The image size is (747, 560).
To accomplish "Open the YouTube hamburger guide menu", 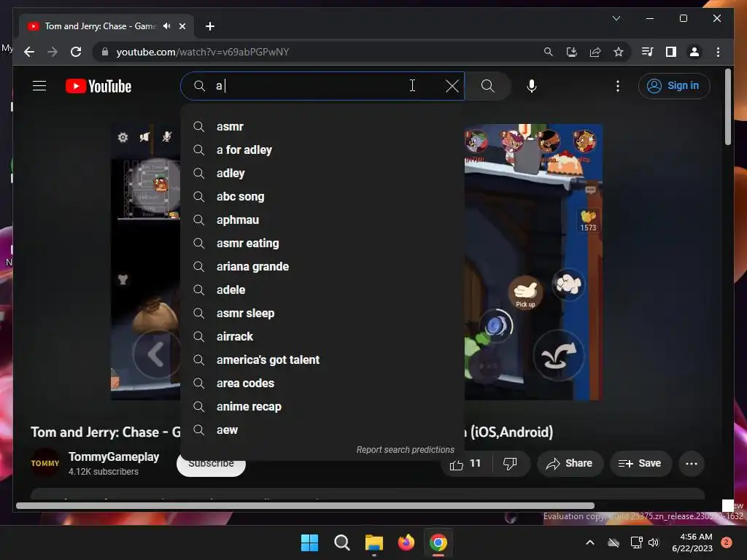I will click(39, 86).
